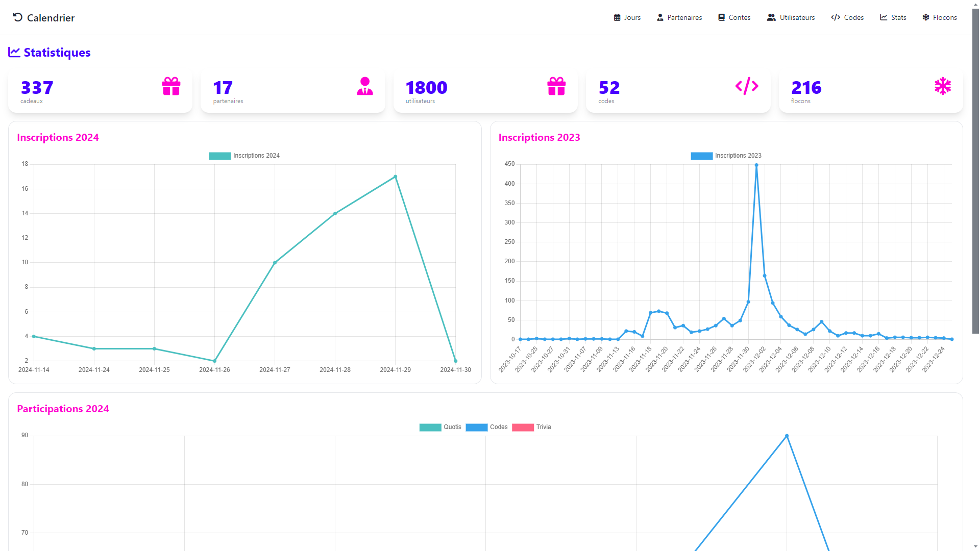The width and height of the screenshot is (980, 551).
Task: Click the Inscriptions 2023 chart title
Action: 539,137
